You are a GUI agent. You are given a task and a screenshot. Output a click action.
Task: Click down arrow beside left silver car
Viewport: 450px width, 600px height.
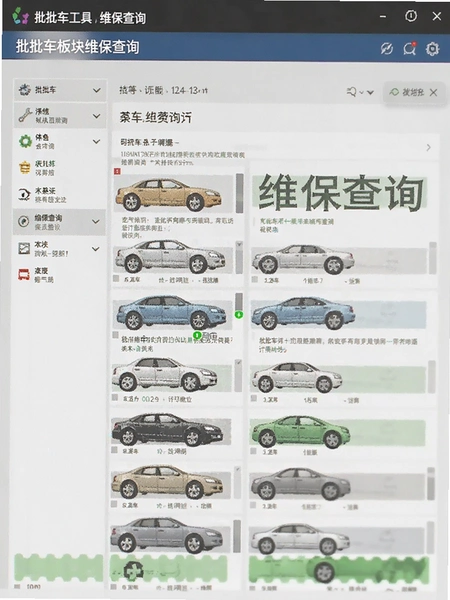pyautogui.click(x=239, y=245)
